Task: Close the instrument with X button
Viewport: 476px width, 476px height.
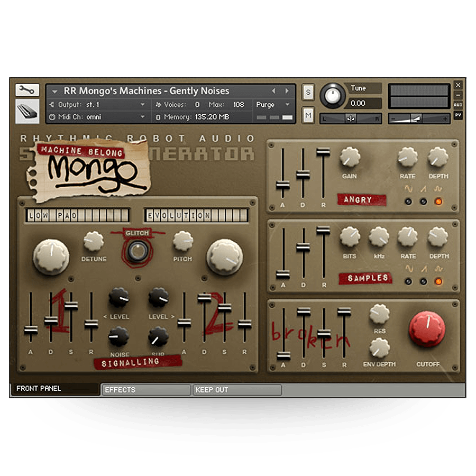Action: tap(458, 85)
